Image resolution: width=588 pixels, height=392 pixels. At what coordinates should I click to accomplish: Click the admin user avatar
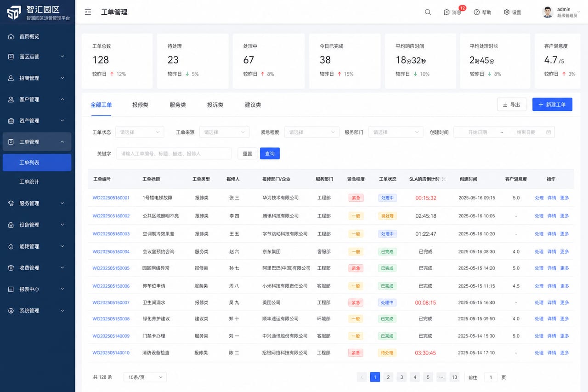coord(548,12)
